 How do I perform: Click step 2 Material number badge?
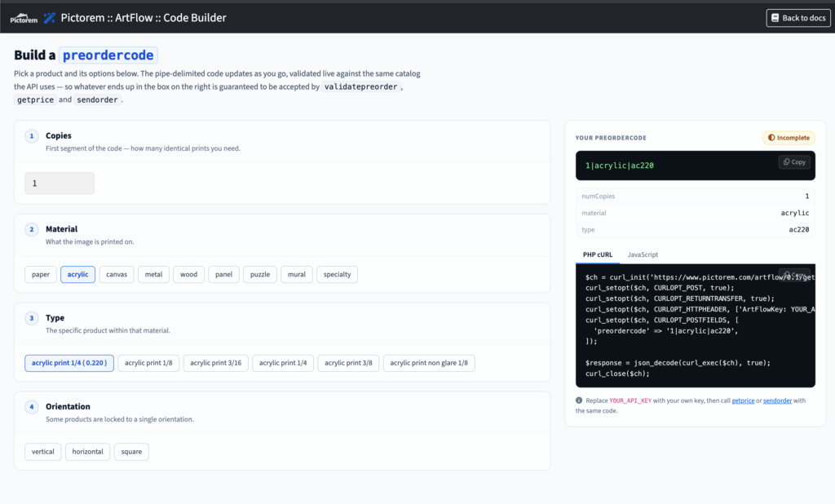point(32,229)
